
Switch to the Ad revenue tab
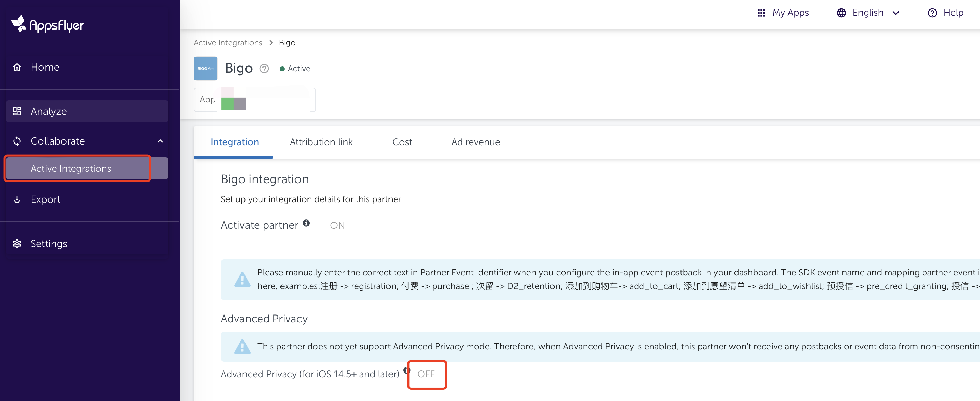point(475,142)
